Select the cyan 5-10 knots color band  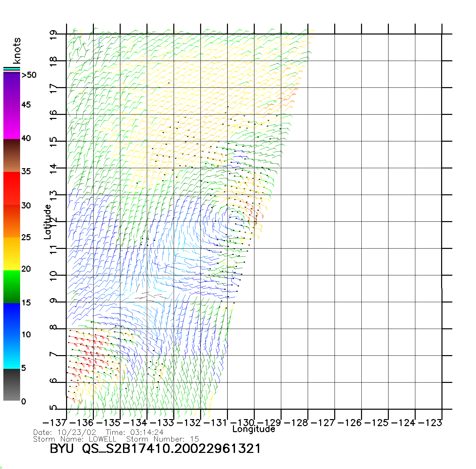[x=12, y=352]
